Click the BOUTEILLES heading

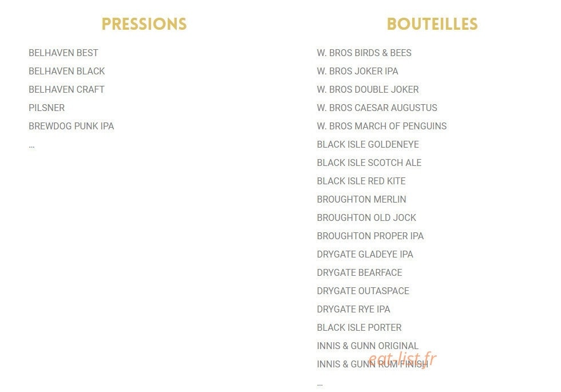coord(432,24)
